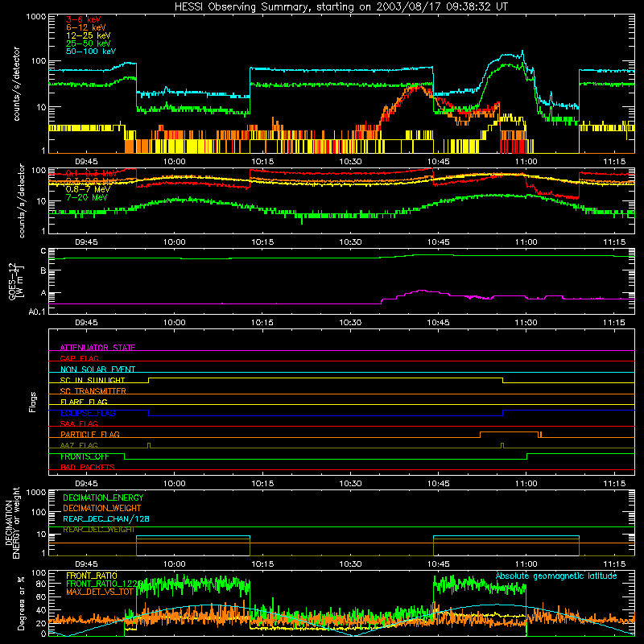Click the HESSI Observing Summary title text
Image resolution: width=644 pixels, height=644 pixels.
coord(341,6)
